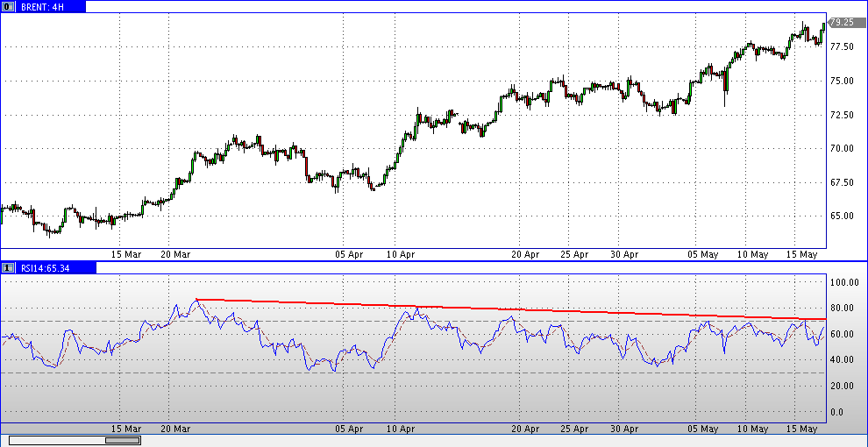
Task: Select the BRENT: 4H panel title
Action: point(43,7)
